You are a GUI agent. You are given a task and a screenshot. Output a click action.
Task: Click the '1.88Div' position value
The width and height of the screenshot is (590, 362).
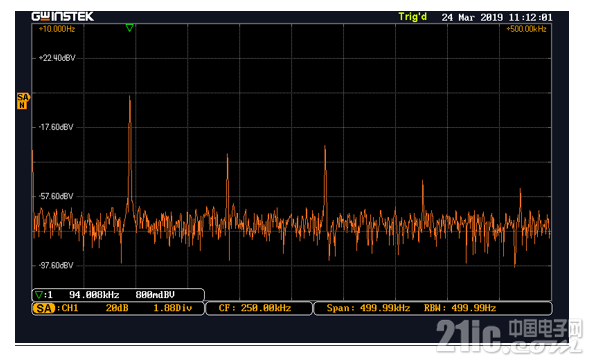tap(173, 308)
